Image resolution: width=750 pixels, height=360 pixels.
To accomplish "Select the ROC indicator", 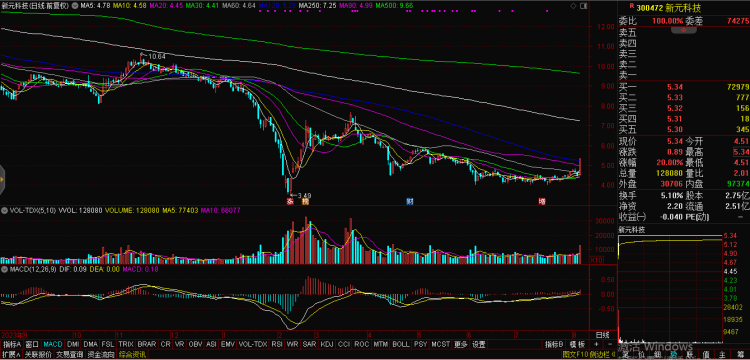I will point(362,344).
